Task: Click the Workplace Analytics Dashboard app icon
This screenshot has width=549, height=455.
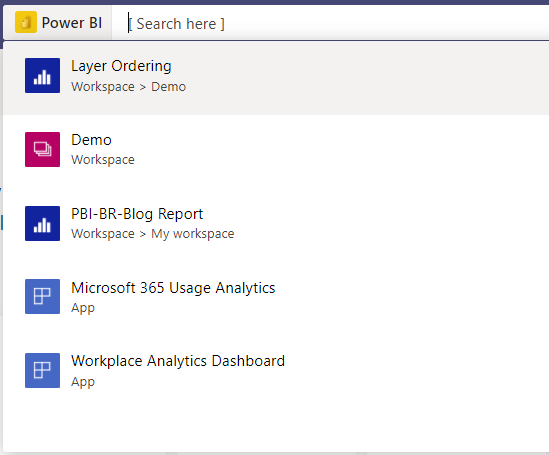Action: coord(42,370)
